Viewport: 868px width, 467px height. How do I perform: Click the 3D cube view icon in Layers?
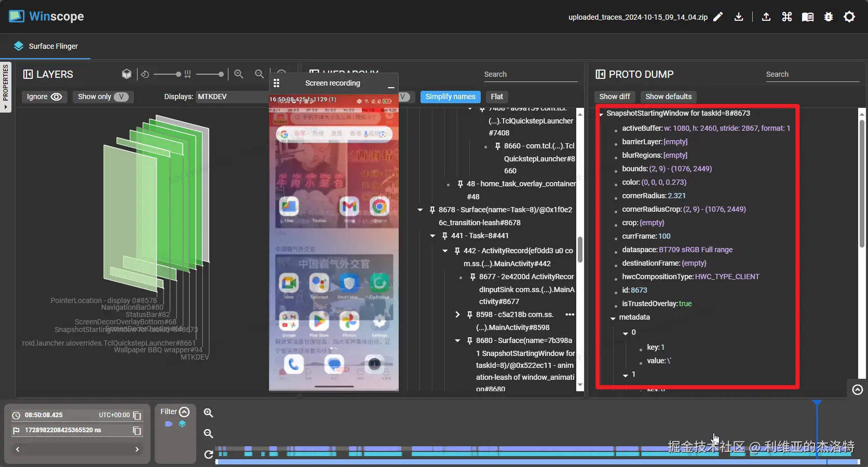[x=127, y=74]
